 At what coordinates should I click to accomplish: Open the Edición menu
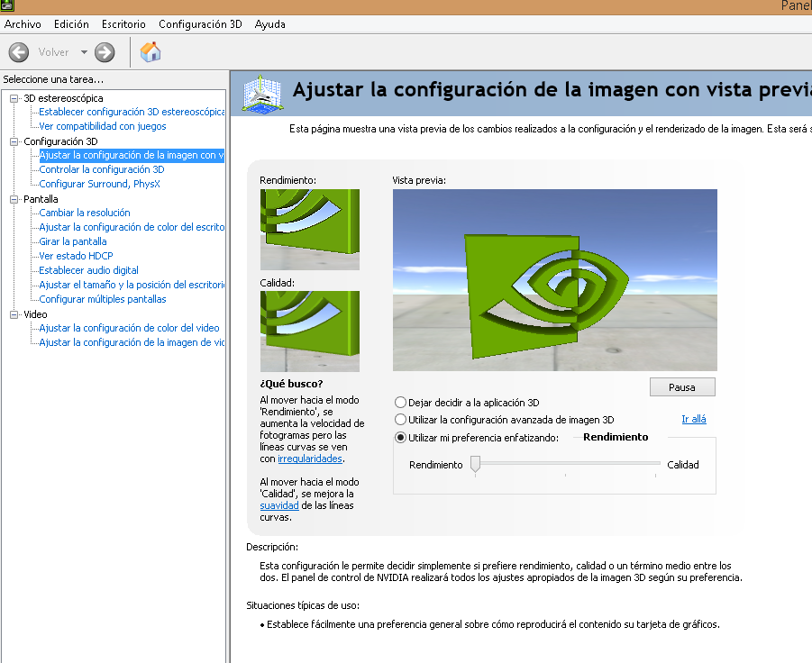coord(71,24)
